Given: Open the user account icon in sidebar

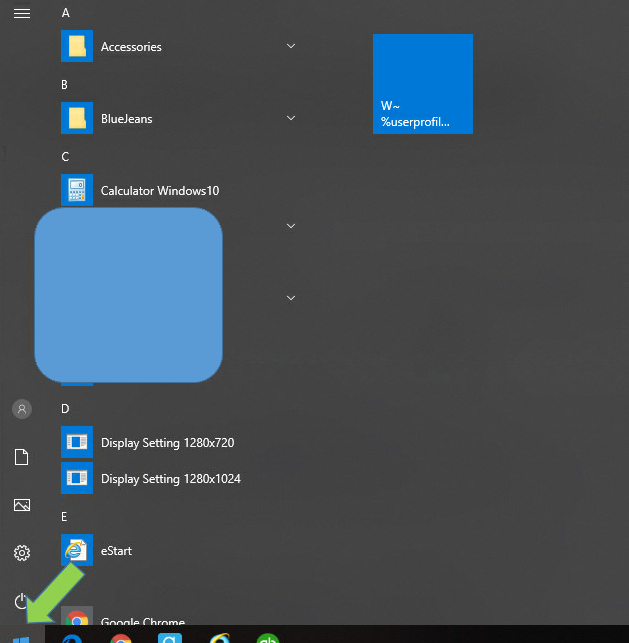Looking at the screenshot, I should (22, 409).
